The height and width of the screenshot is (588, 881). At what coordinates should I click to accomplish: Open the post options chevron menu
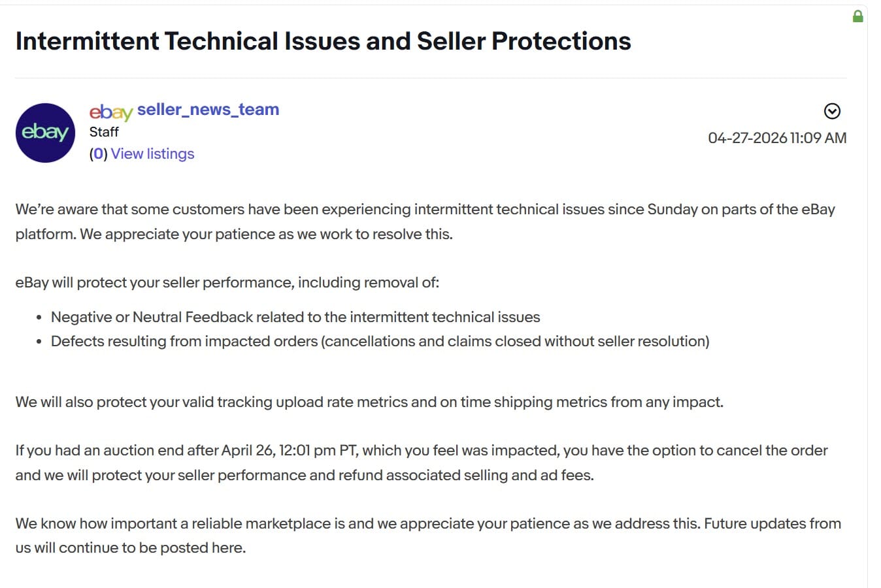click(832, 111)
